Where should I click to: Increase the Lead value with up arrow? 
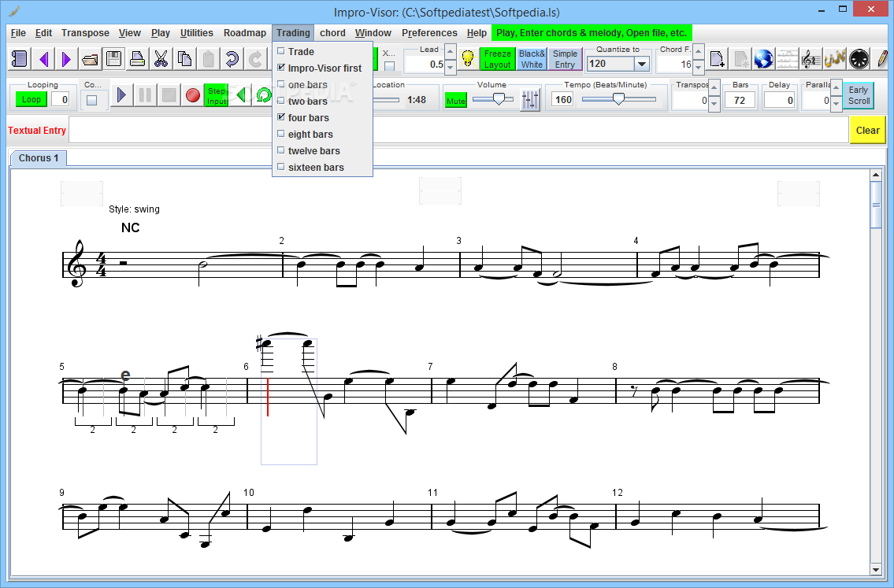(450, 52)
